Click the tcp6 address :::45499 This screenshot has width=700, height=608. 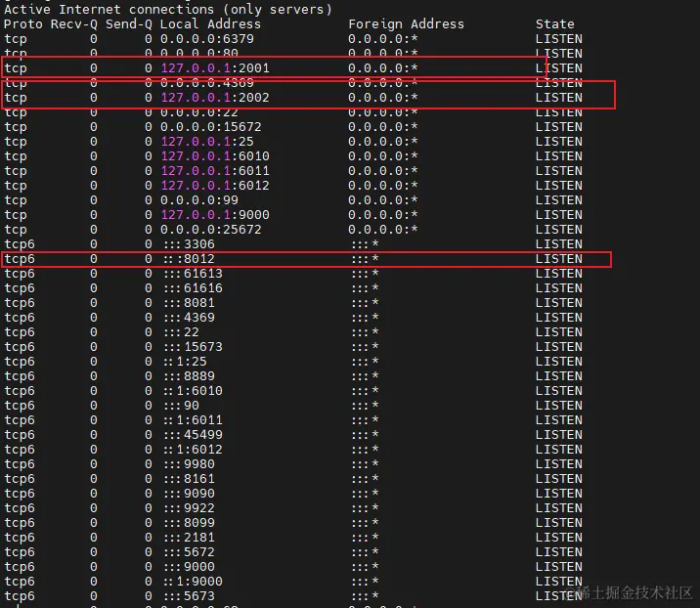click(x=193, y=435)
